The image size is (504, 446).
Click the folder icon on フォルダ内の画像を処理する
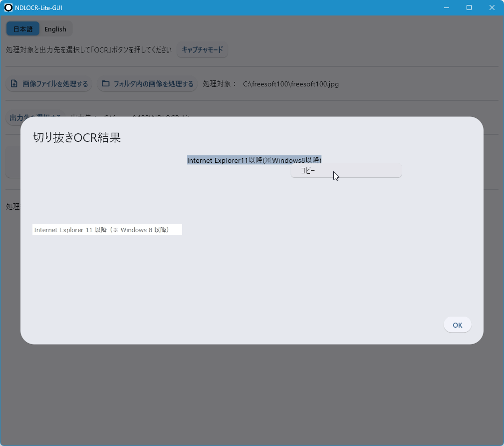105,84
